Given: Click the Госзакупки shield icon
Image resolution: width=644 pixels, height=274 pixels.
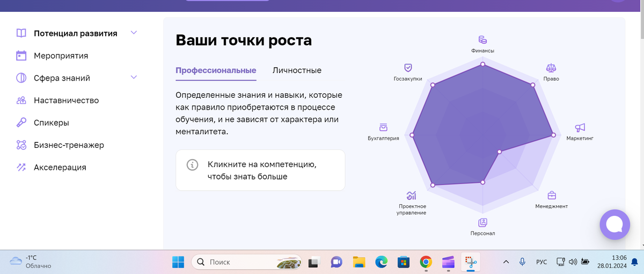Looking at the screenshot, I should (x=408, y=68).
